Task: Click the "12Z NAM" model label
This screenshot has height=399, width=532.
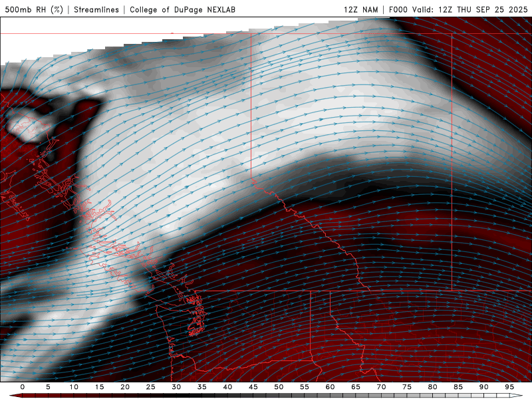Action: tap(360, 9)
